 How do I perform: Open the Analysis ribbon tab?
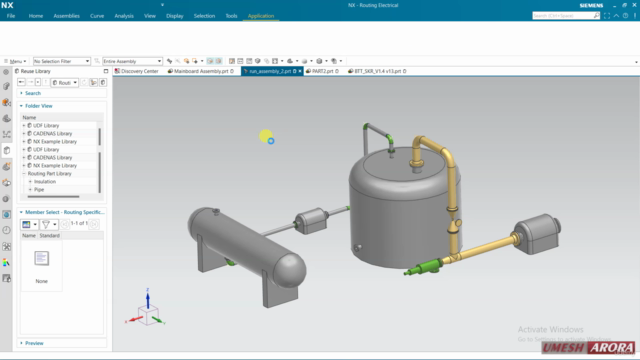pos(124,16)
